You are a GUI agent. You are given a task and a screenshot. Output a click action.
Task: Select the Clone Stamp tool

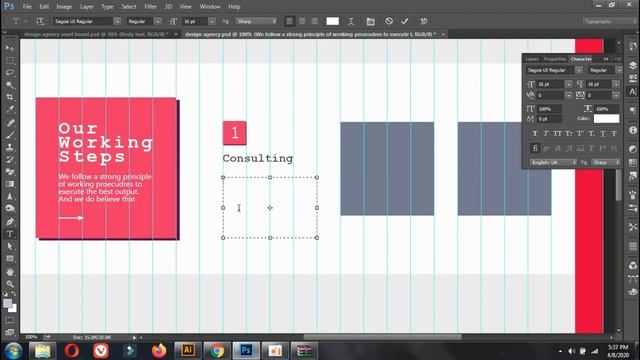10,147
